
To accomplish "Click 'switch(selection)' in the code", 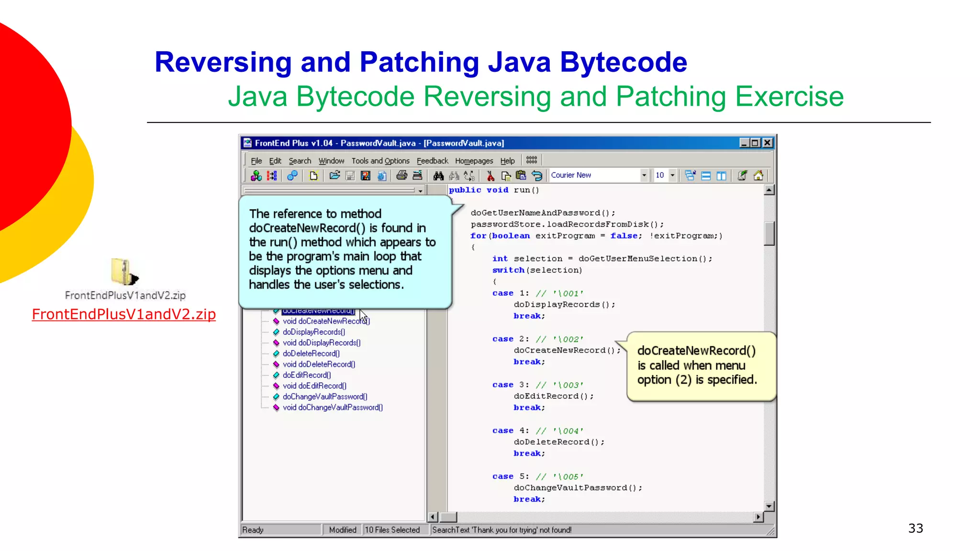I will click(537, 270).
